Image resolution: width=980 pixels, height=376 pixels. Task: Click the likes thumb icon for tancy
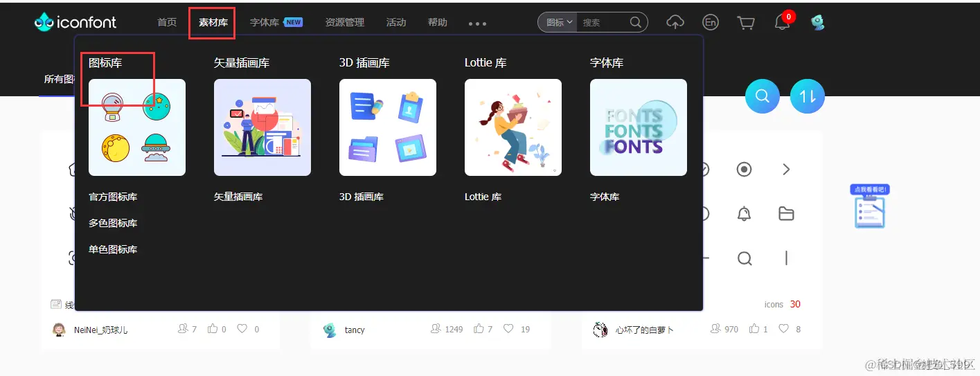(479, 328)
